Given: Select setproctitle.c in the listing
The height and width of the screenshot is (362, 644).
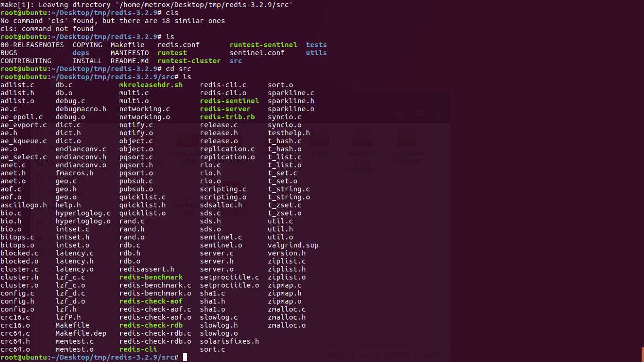Looking at the screenshot, I should click(x=230, y=277).
